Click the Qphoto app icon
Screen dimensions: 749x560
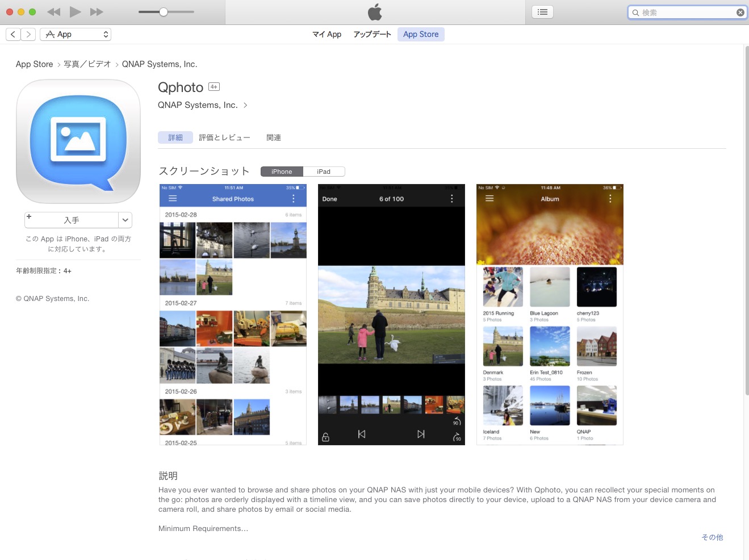78,141
